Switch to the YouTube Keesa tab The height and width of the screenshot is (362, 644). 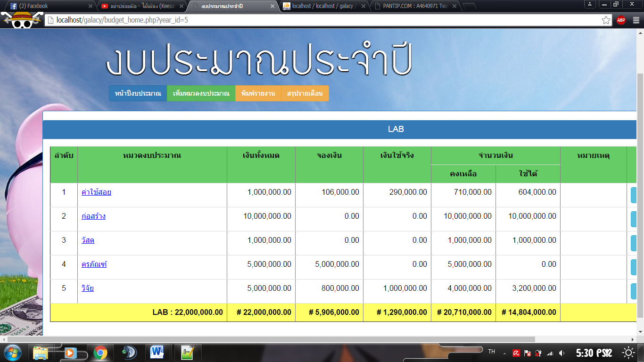click(x=141, y=6)
